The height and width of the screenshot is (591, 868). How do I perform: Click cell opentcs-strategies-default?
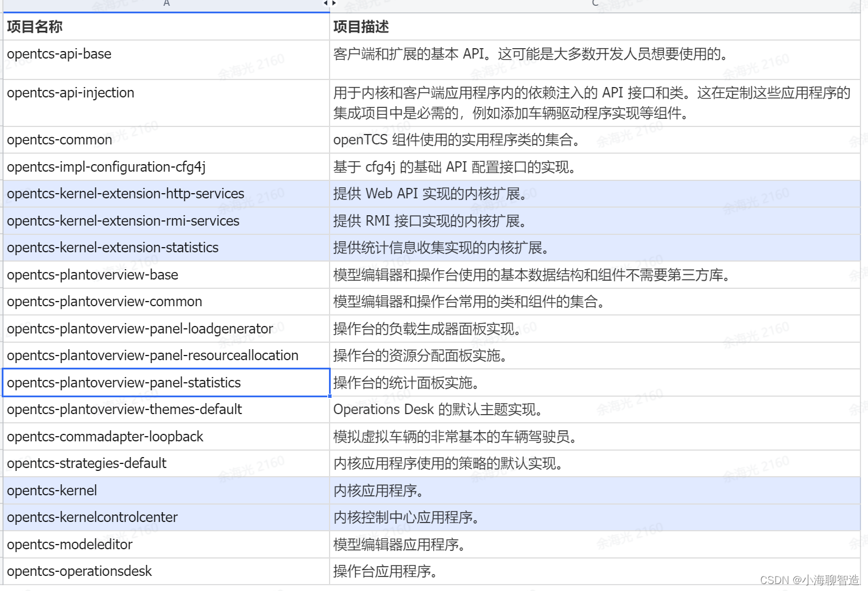(166, 463)
